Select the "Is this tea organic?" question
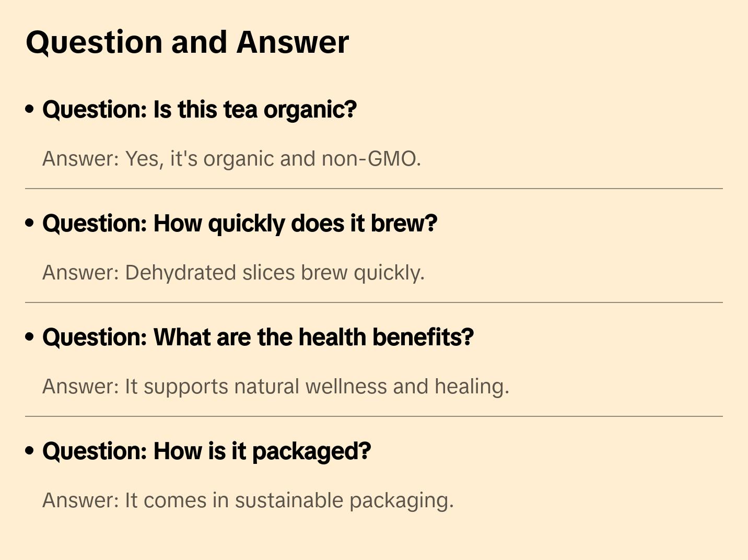Image resolution: width=748 pixels, height=560 pixels. 200,110
